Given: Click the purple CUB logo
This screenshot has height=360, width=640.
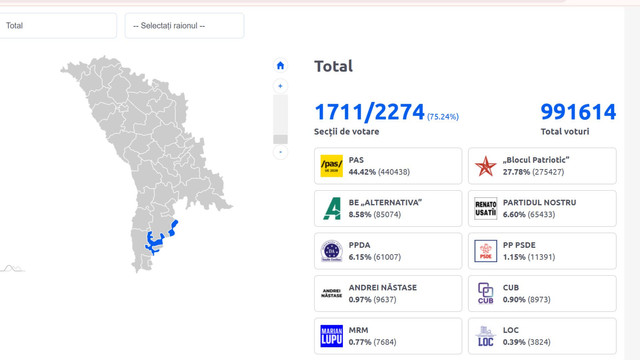Looking at the screenshot, I should click(x=485, y=293).
